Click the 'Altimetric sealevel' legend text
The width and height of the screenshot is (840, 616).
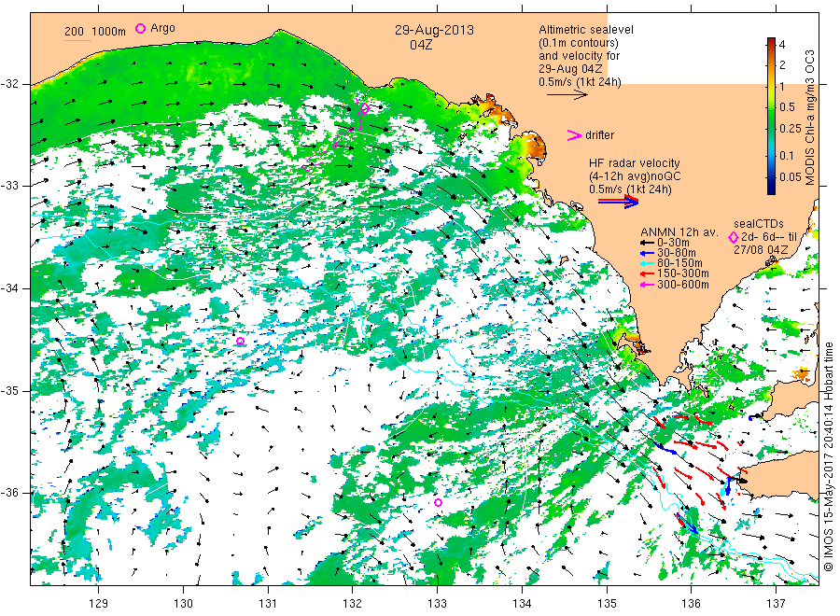coord(586,30)
